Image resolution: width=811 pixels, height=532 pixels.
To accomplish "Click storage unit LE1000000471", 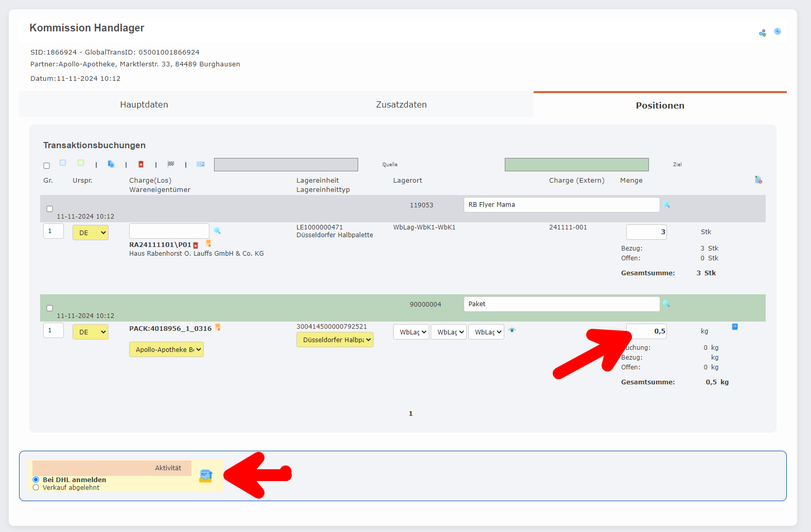I will [320, 227].
